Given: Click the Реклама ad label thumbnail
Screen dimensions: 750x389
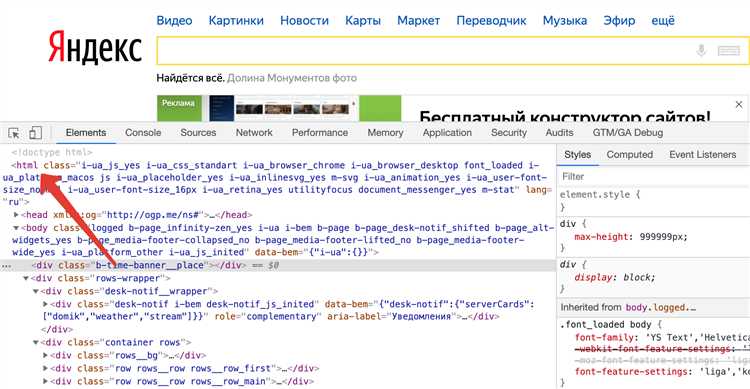Looking at the screenshot, I should point(179,108).
